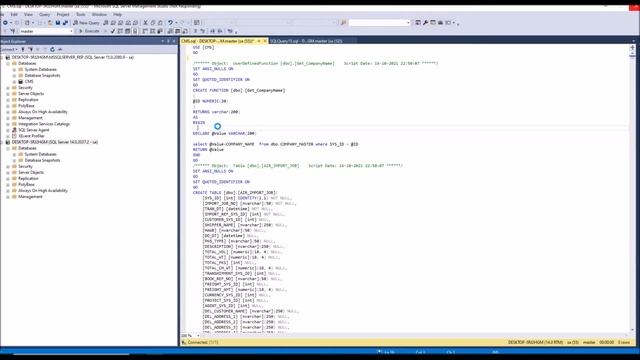The width and height of the screenshot is (640, 360).
Task: Expand Database Snapshots under first server
Action: (x=14, y=76)
